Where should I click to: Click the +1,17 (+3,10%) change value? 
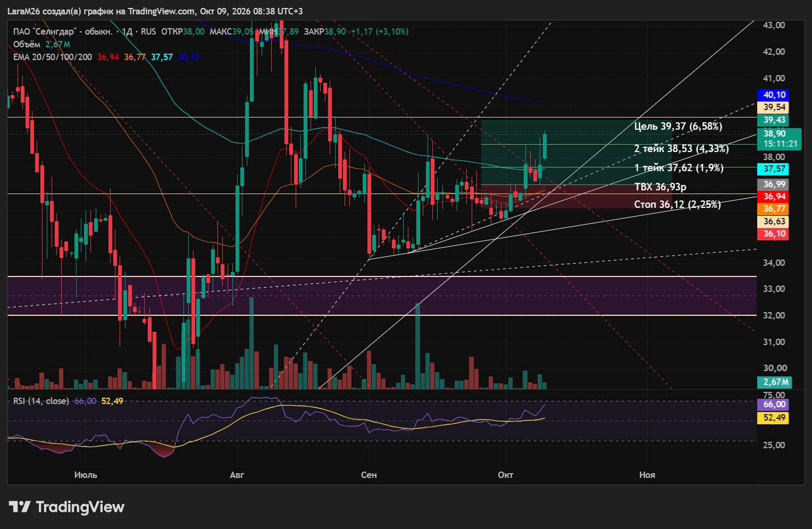pyautogui.click(x=380, y=31)
